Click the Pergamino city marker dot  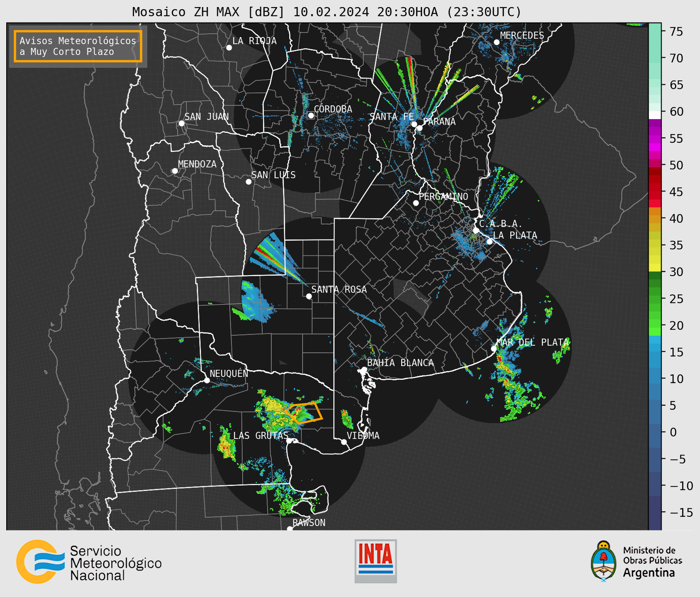click(x=416, y=203)
